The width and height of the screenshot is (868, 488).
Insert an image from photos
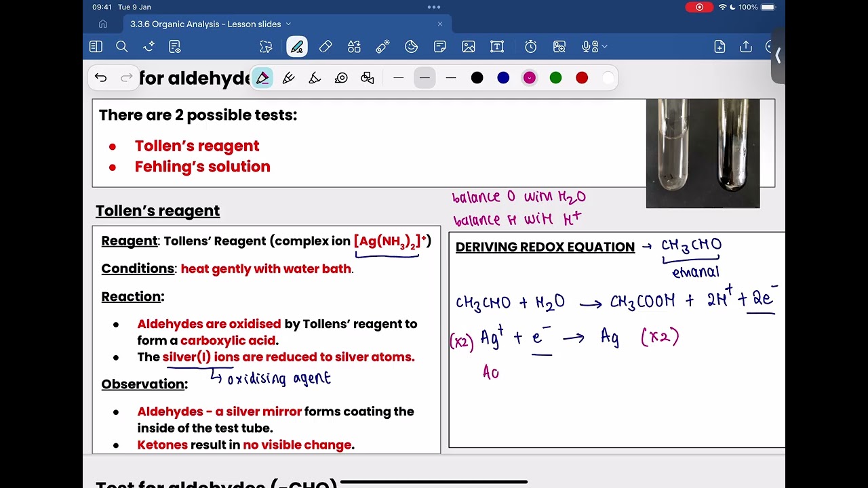469,47
